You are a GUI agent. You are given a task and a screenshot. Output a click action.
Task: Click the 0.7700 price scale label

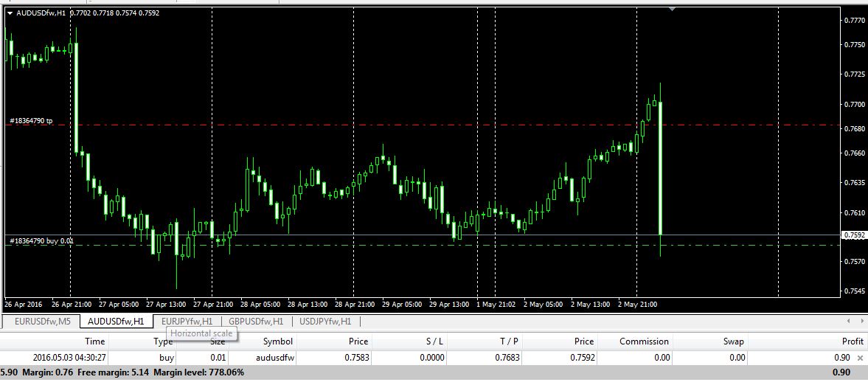coord(855,104)
